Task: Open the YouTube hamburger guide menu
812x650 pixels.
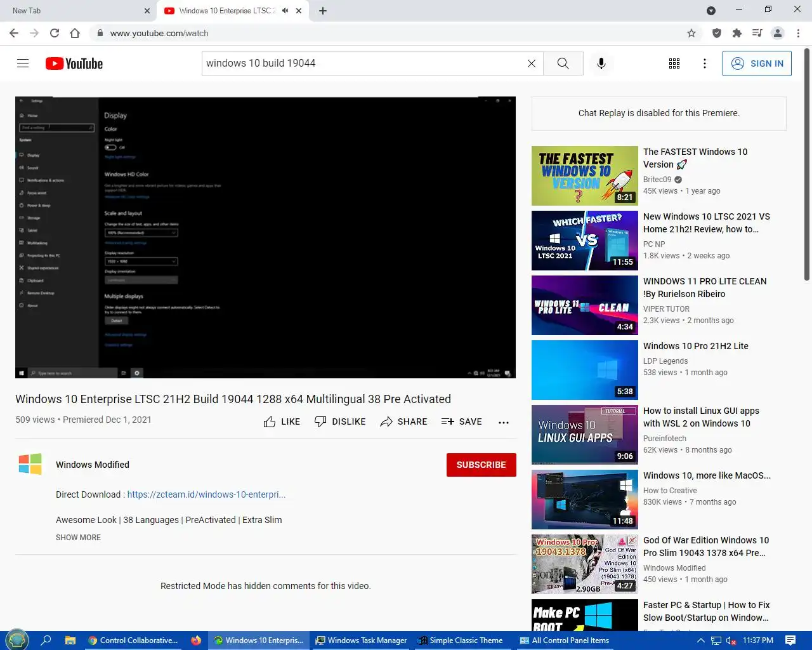Action: [23, 63]
